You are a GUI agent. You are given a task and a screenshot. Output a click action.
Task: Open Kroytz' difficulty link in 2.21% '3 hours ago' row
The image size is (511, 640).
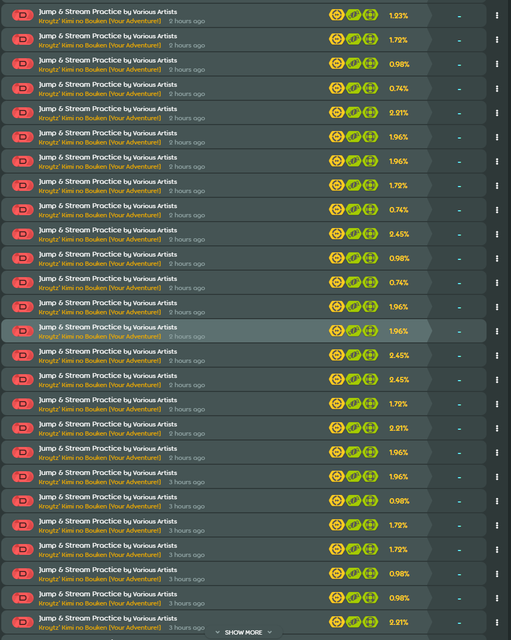pyautogui.click(x=100, y=628)
